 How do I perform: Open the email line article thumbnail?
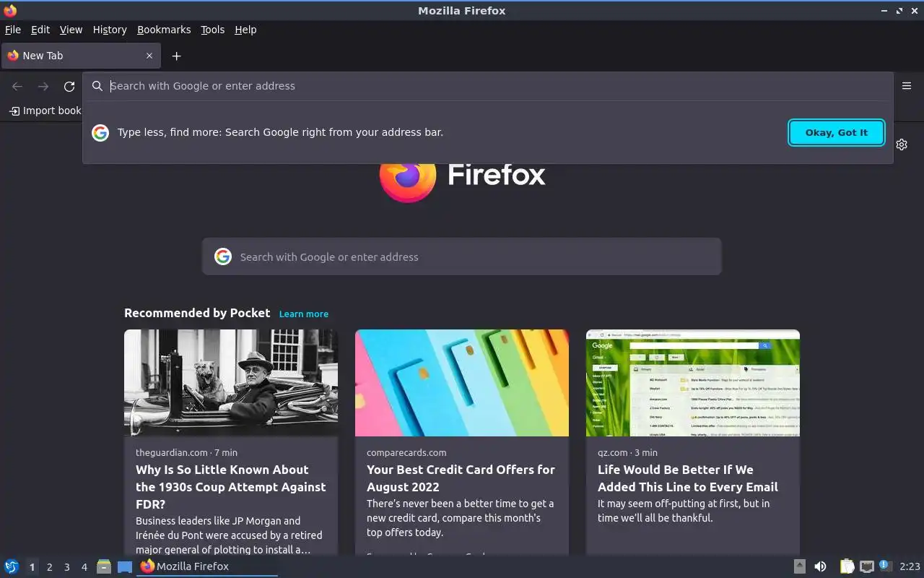point(693,383)
